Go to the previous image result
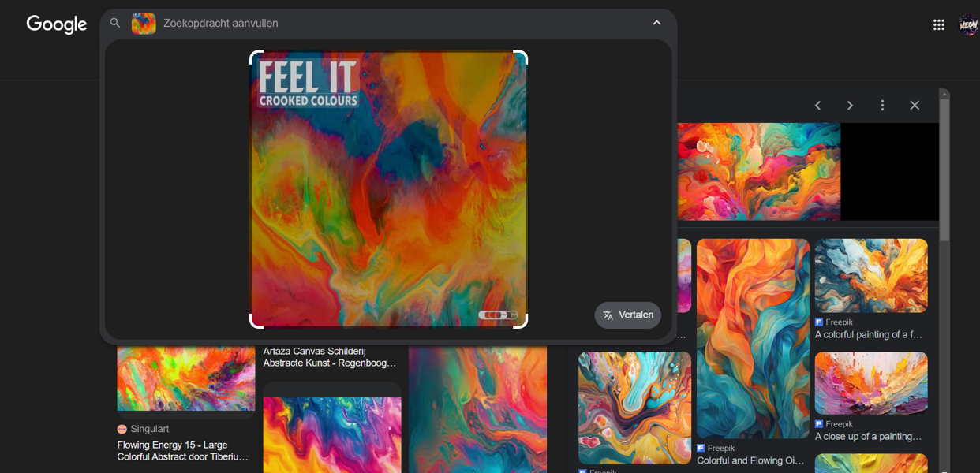 tap(817, 106)
